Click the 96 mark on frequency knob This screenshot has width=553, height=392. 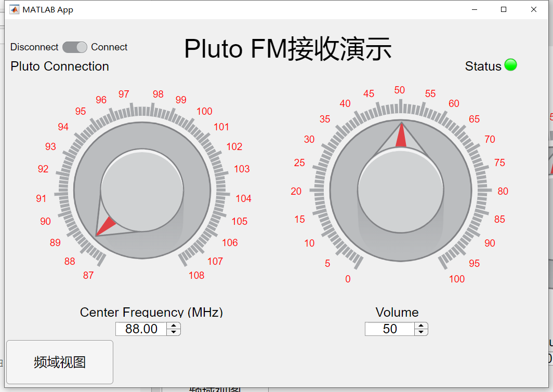101,100
